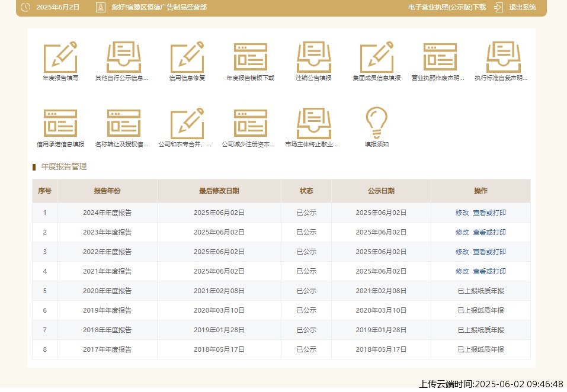This screenshot has height=392, width=567.
Task: Click 2021年02月08日 in the 最后修改日期 column
Action: point(219,291)
